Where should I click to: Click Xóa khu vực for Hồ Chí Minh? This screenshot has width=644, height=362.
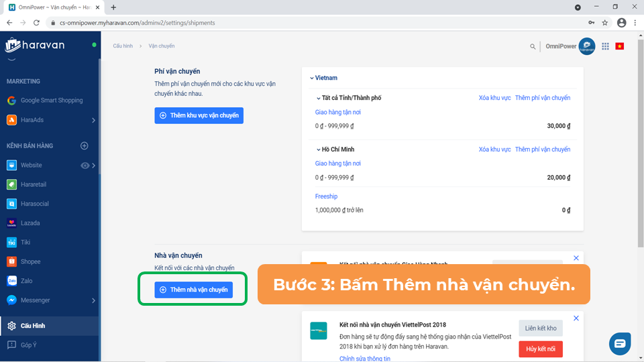494,149
